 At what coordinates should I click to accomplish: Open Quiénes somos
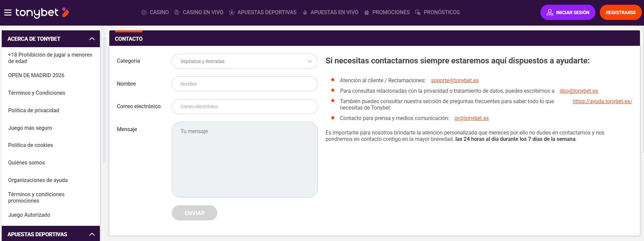click(26, 162)
